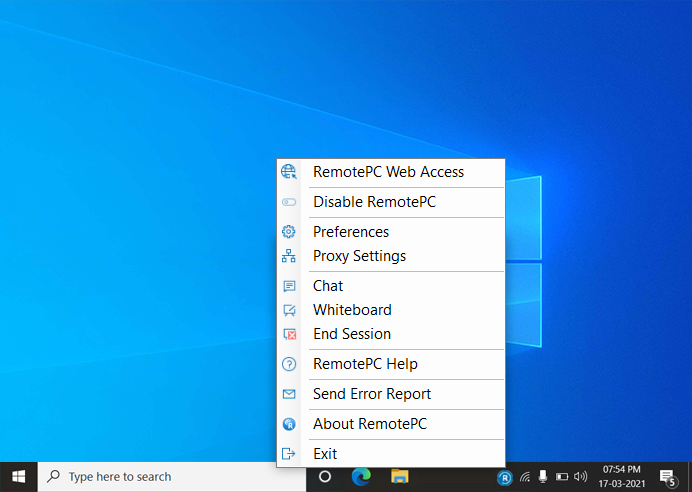This screenshot has width=692, height=492.
Task: Click the Exit door icon
Action: (289, 454)
